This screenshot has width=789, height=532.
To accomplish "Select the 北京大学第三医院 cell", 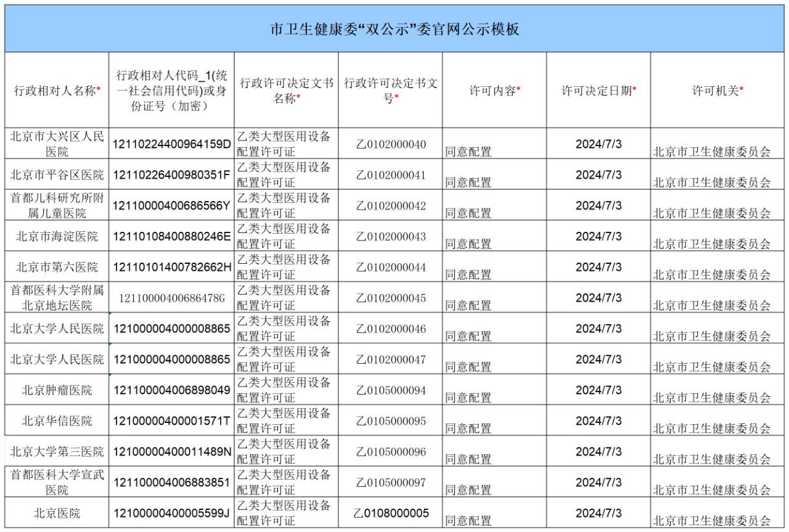I will (x=57, y=452).
